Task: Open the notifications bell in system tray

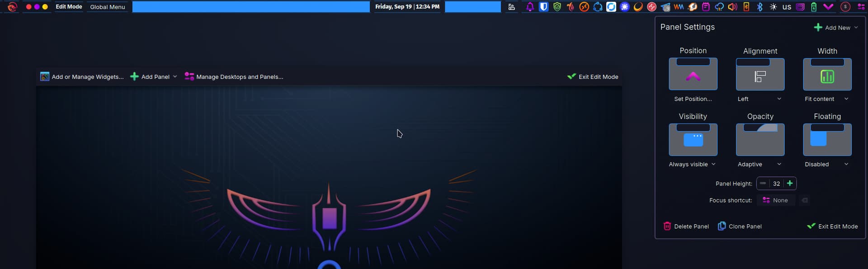Action: pos(530,7)
